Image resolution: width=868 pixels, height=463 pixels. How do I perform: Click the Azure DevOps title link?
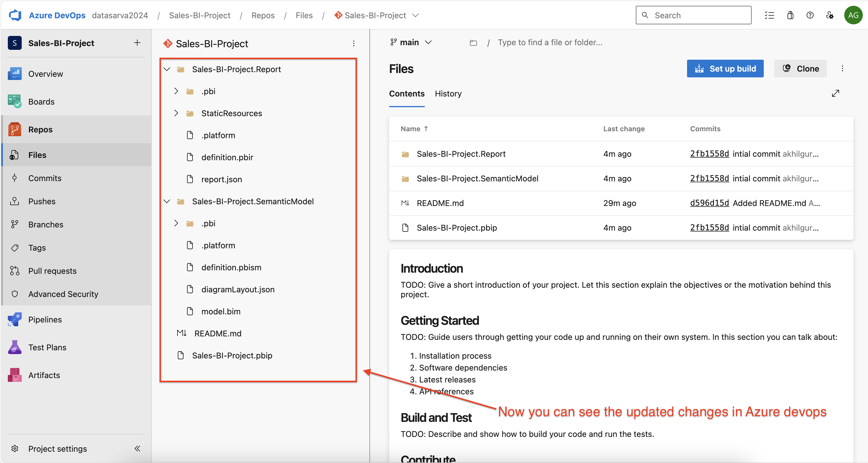click(x=57, y=15)
